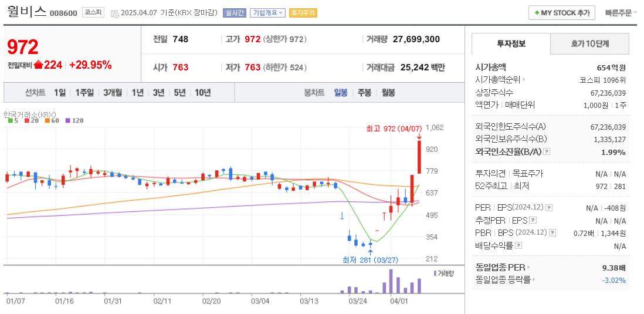Click the current price 972

23,48
